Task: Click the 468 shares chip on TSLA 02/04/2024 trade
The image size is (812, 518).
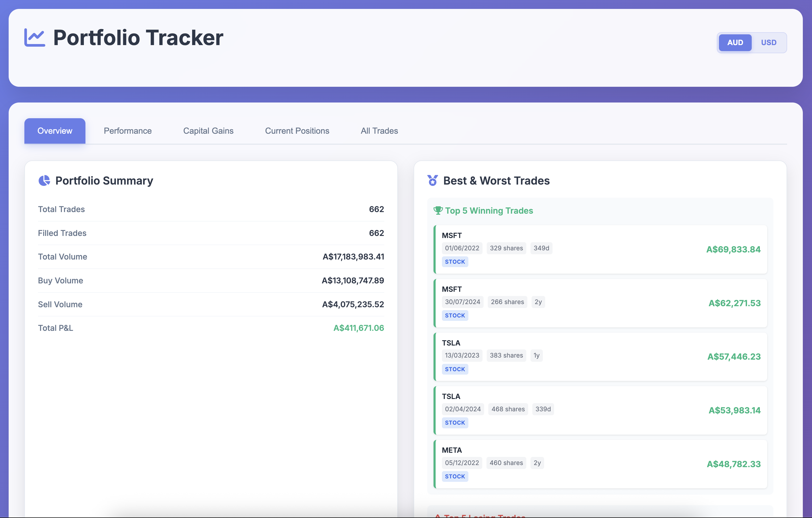Action: pos(508,409)
